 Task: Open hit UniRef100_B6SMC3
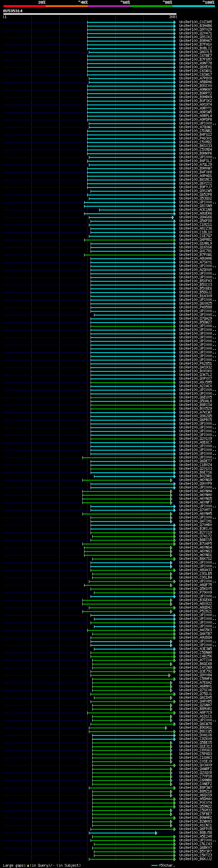(196, 180)
